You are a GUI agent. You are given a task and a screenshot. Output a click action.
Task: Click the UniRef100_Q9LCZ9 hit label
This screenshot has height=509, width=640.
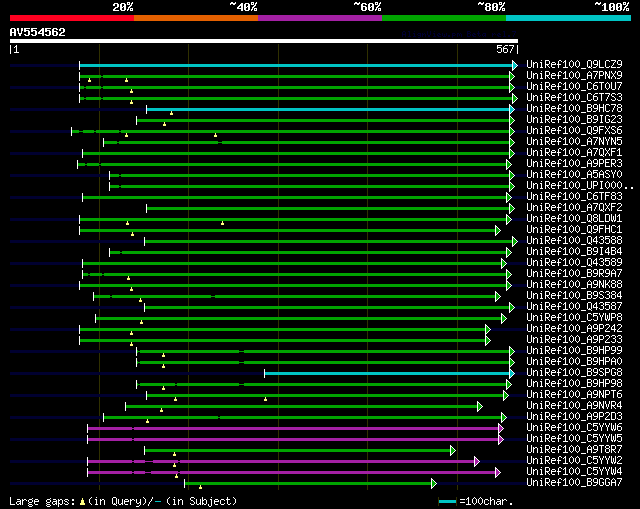coord(574,64)
